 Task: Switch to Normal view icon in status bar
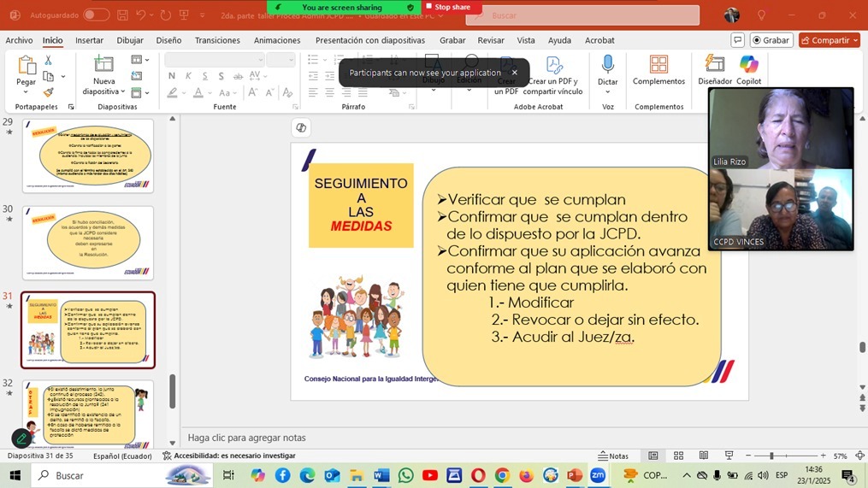pyautogui.click(x=653, y=456)
